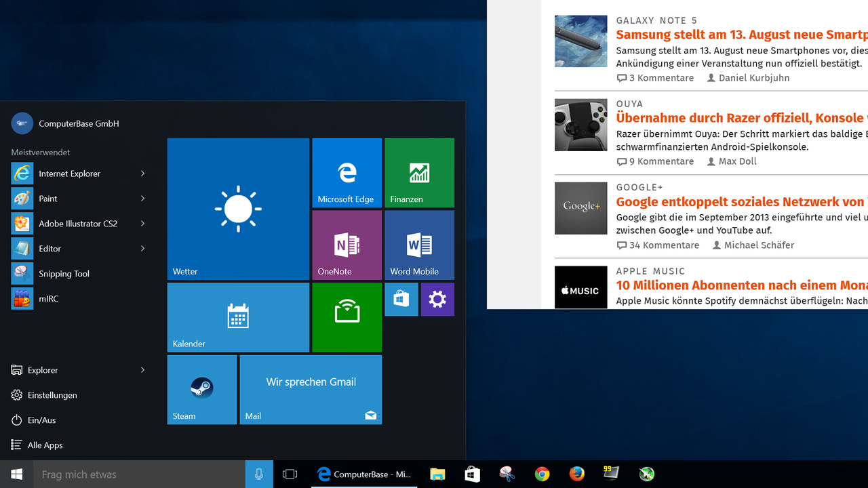868x488 pixels.
Task: Click the Google+ article thumbnail
Action: pyautogui.click(x=581, y=208)
